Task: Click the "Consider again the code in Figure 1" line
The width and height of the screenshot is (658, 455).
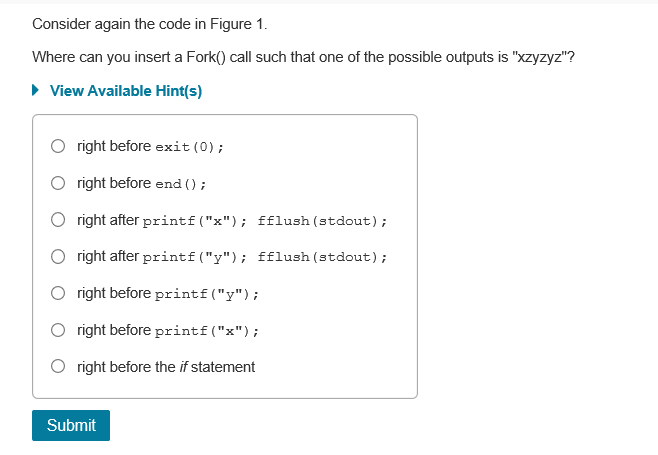Action: point(150,23)
